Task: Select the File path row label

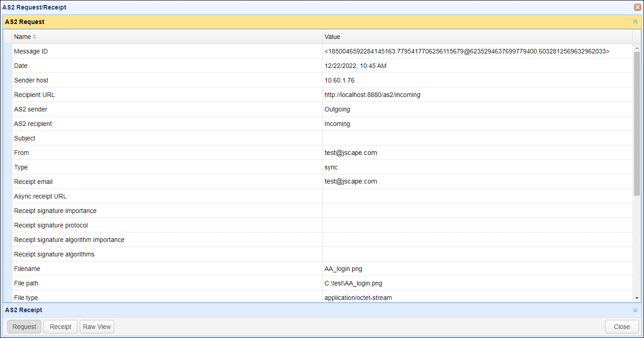Action: pyautogui.click(x=26, y=283)
